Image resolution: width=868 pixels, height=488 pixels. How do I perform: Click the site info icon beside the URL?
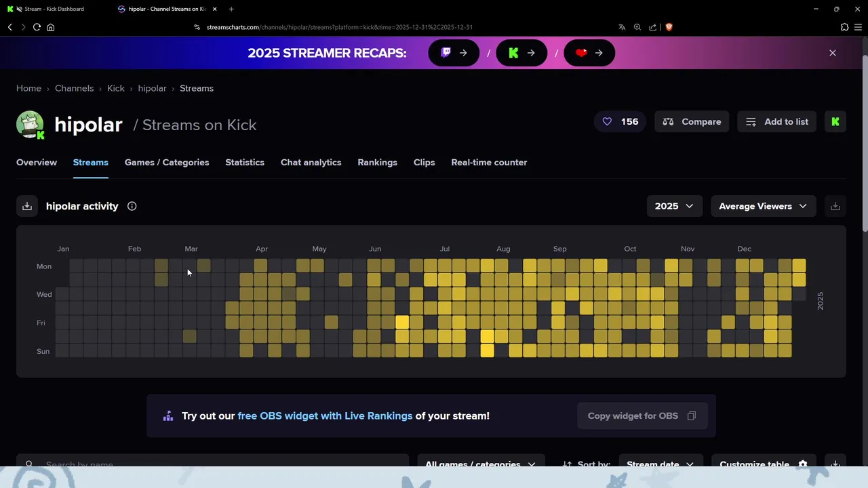click(197, 27)
